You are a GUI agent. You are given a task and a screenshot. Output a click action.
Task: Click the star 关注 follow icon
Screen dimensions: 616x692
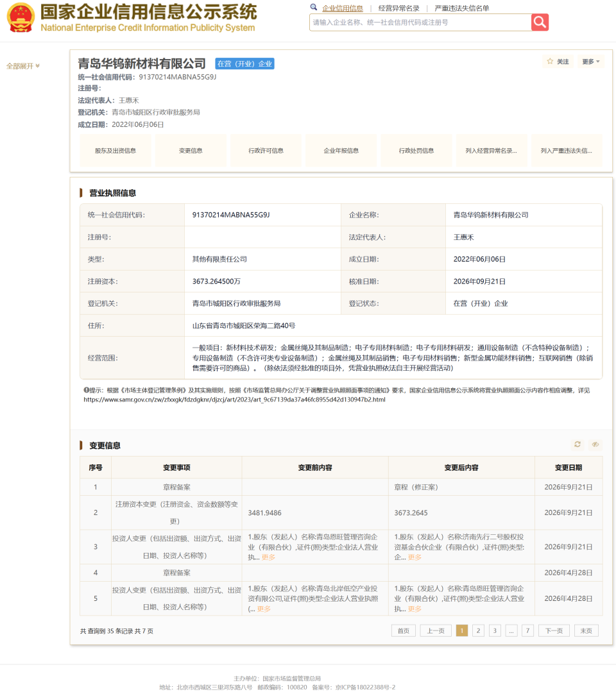[x=550, y=62]
